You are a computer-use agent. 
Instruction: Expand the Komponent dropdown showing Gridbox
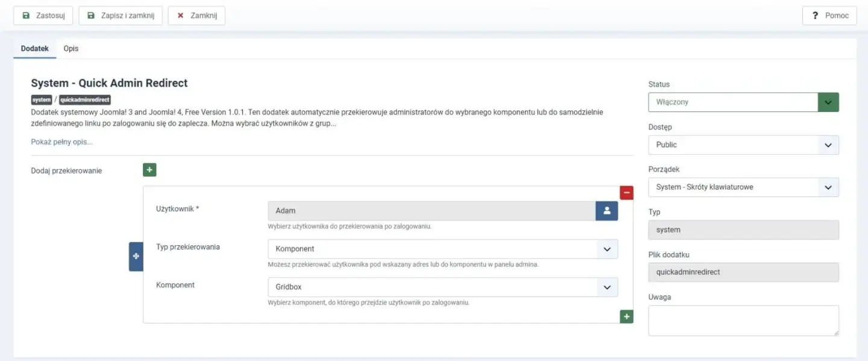(x=442, y=287)
